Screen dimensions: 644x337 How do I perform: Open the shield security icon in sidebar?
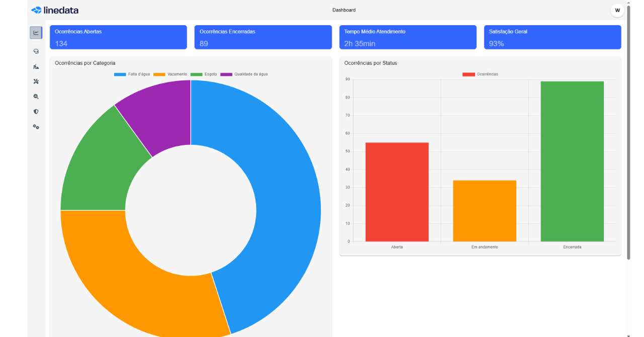click(36, 112)
